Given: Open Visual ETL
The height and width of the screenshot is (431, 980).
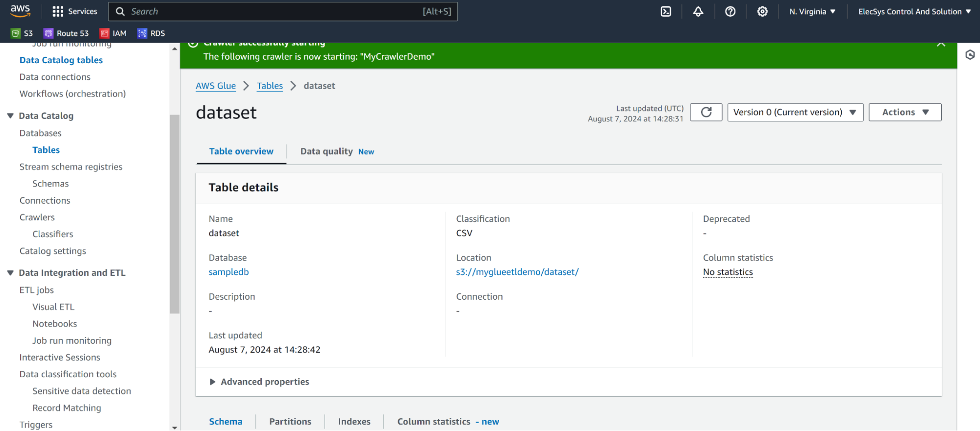Looking at the screenshot, I should tap(53, 307).
